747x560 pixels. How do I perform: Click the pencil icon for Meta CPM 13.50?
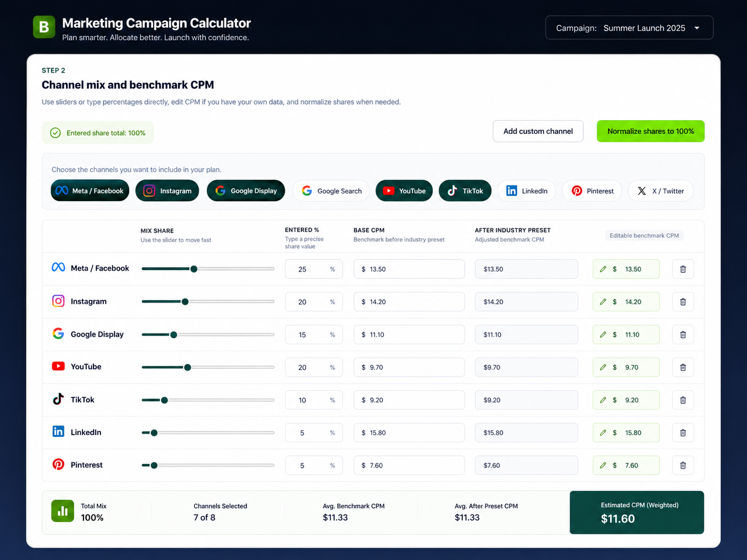603,269
